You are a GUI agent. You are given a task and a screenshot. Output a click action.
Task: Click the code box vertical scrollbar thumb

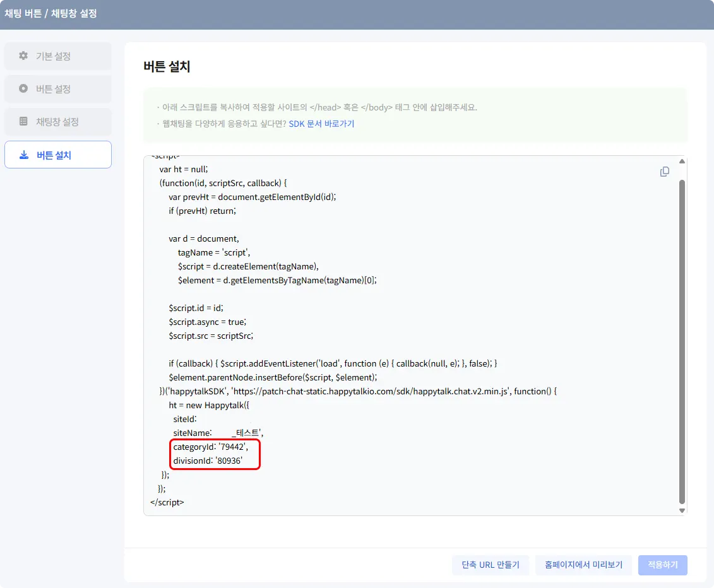coord(682,341)
